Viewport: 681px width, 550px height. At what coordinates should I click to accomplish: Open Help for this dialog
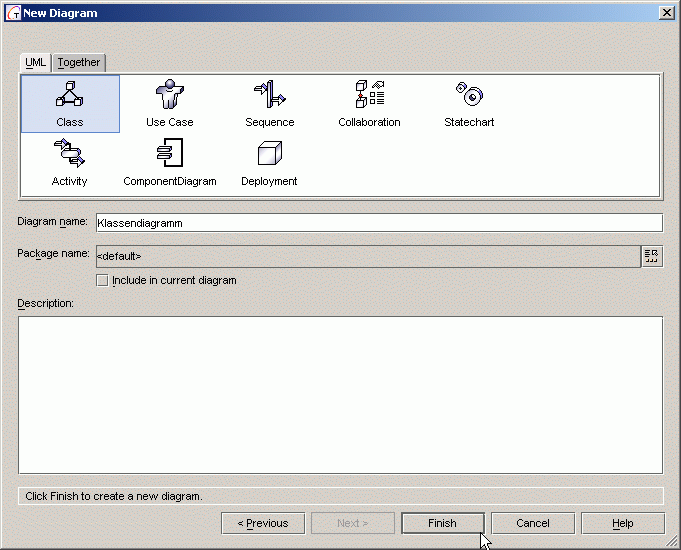point(622,523)
